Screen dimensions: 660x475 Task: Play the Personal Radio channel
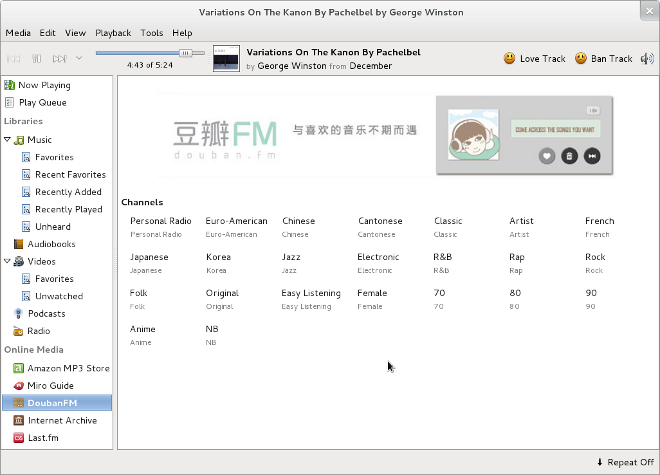coord(160,227)
